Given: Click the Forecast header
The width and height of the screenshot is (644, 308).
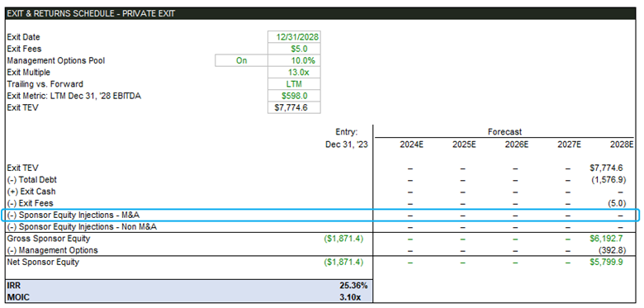Looking at the screenshot, I should pyautogui.click(x=504, y=132).
